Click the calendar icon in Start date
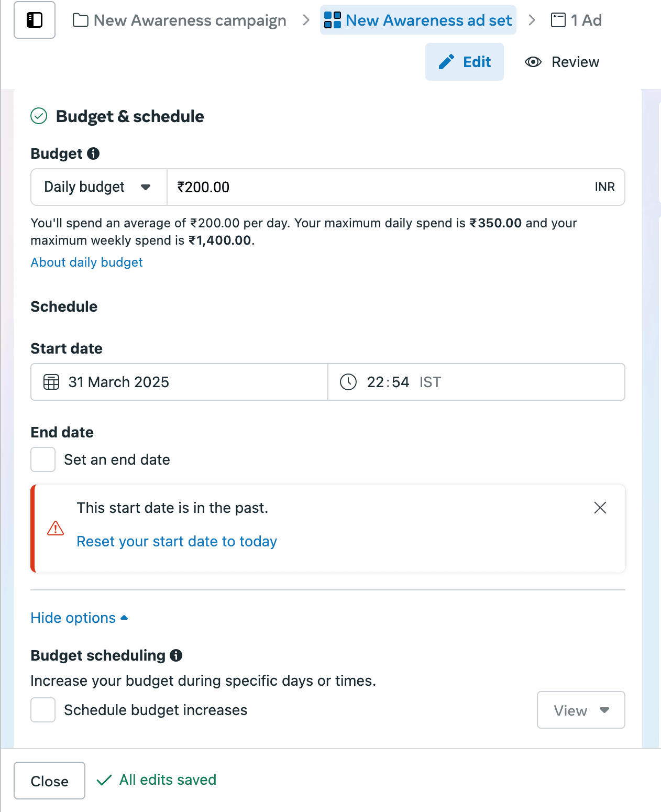This screenshot has width=661, height=812. coord(51,382)
